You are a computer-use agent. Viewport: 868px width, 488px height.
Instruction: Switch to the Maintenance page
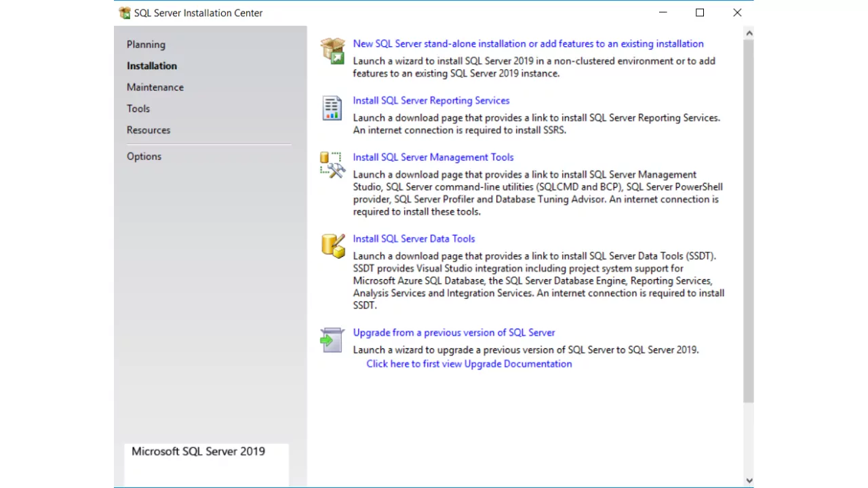[x=155, y=87]
